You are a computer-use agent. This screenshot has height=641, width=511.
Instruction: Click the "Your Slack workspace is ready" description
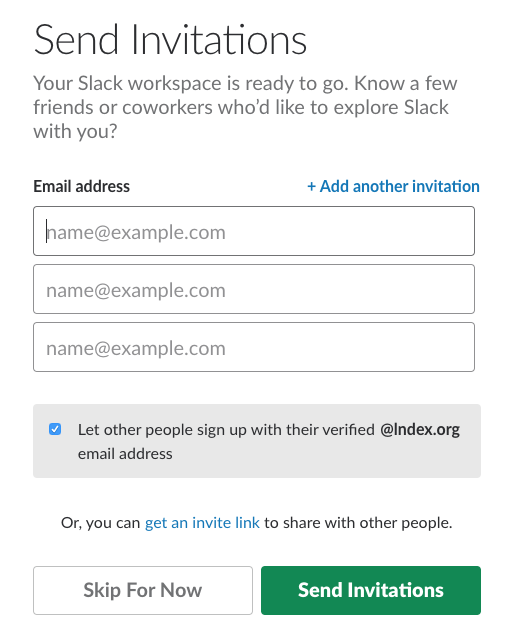[245, 107]
